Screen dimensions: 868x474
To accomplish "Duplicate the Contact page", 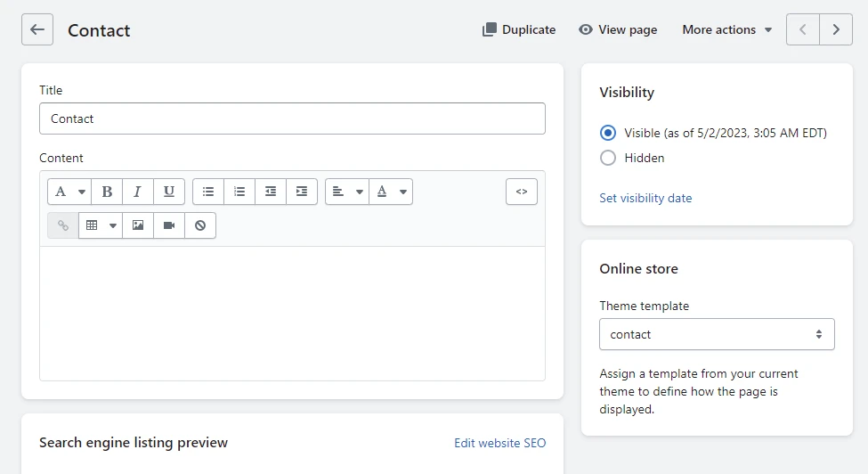I will point(519,30).
